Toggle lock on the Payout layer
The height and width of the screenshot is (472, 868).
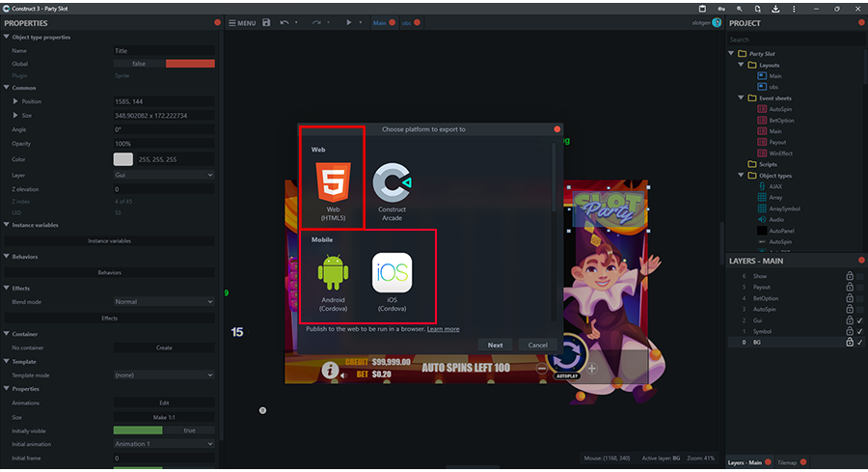click(x=849, y=287)
